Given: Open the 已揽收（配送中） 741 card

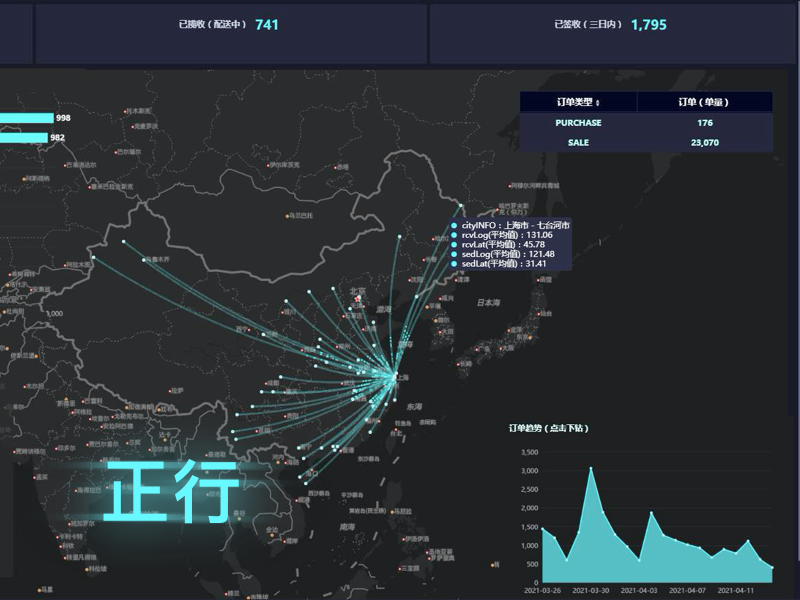Looking at the screenshot, I should tap(230, 25).
